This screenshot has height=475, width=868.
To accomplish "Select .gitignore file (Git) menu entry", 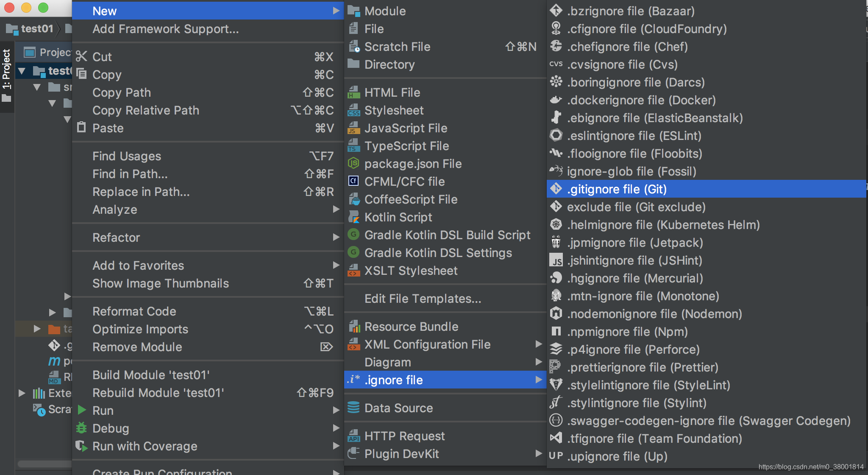I will click(x=617, y=189).
